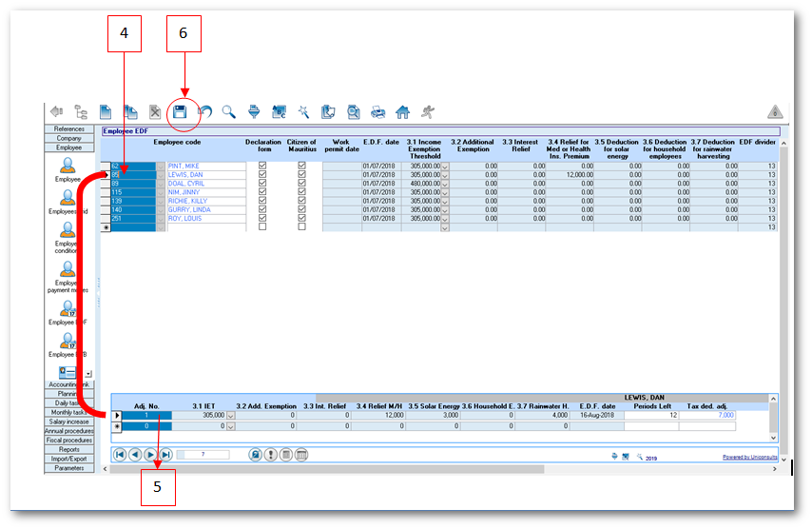Expand employee code dropdown for code 62
The height and width of the screenshot is (529, 812).
160,166
